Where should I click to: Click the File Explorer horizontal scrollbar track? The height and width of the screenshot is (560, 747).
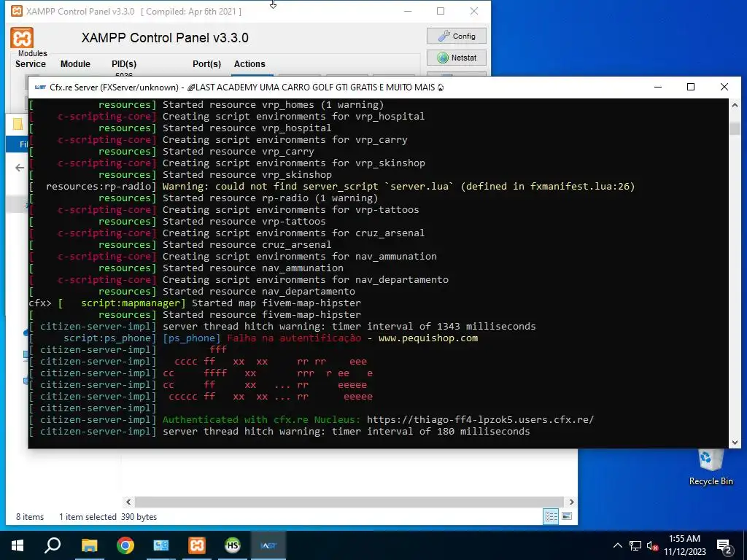[x=349, y=502]
